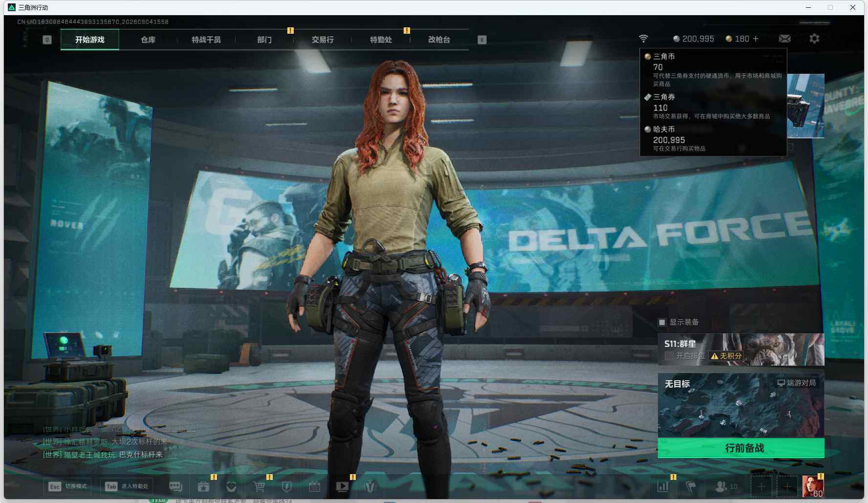Switch to the 仓库 tab
The image size is (868, 503).
[x=148, y=40]
